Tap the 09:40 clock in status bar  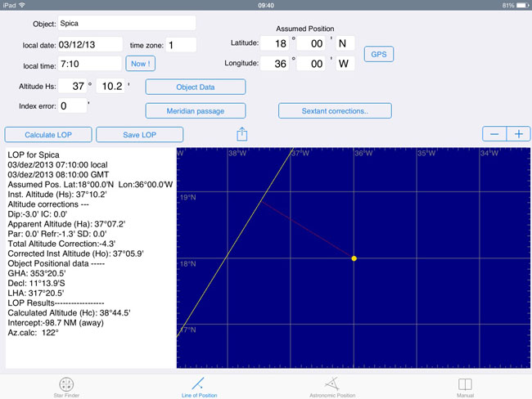266,6
